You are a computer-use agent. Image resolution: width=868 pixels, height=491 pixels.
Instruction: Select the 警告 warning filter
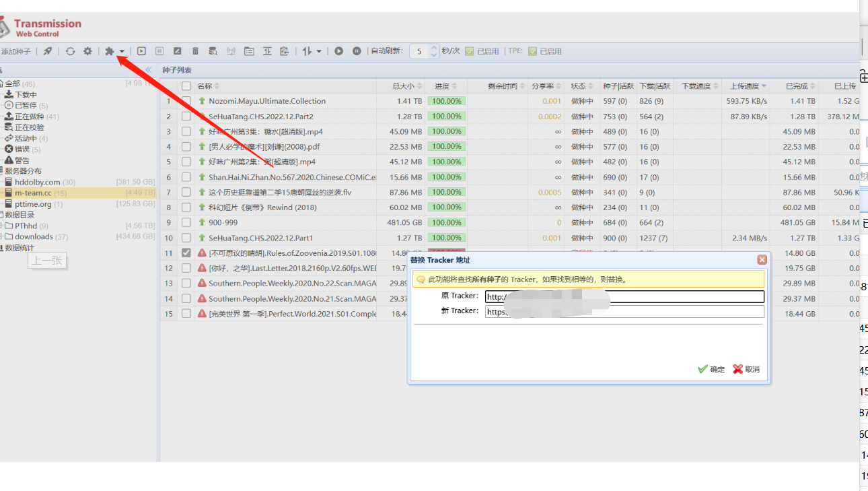coord(17,160)
